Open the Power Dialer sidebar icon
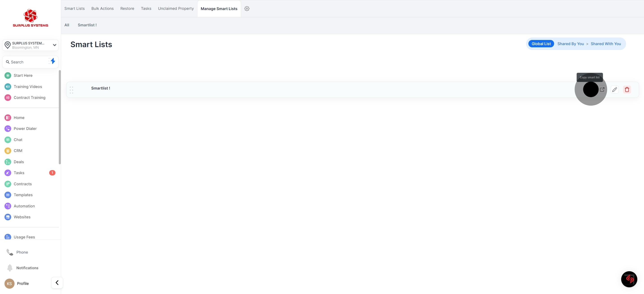 (x=8, y=129)
